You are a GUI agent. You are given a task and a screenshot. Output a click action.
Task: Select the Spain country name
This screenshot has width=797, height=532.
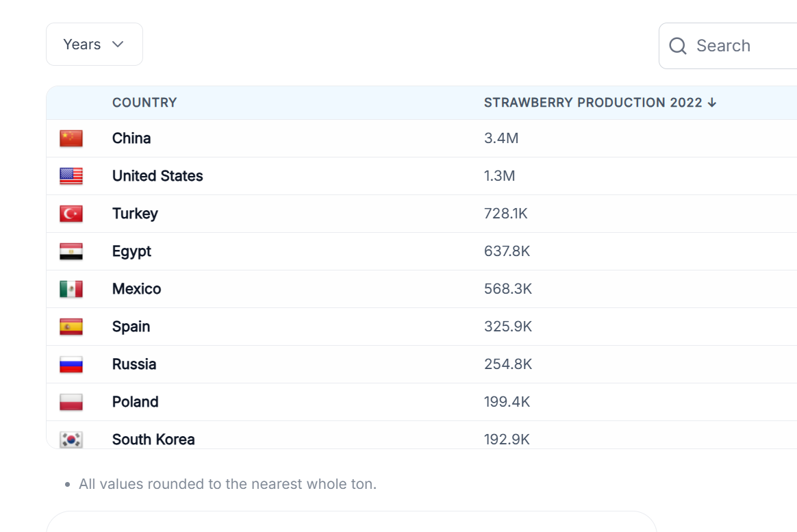point(131,326)
